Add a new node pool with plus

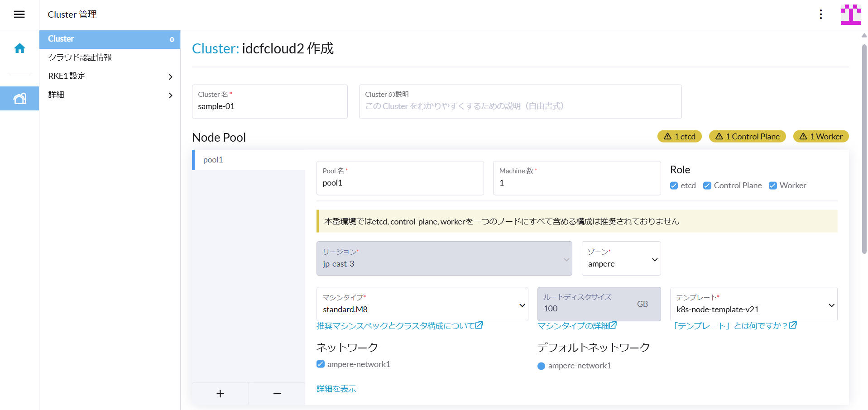tap(220, 394)
